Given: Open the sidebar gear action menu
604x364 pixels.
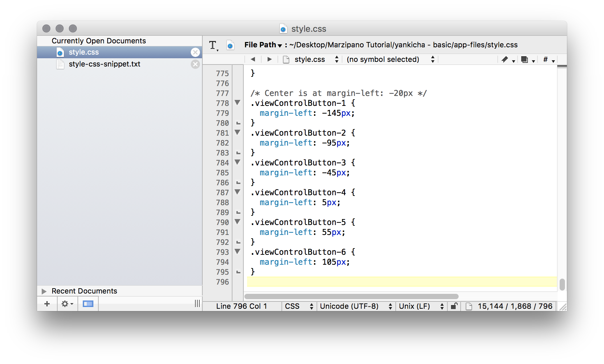Looking at the screenshot, I should click(67, 304).
